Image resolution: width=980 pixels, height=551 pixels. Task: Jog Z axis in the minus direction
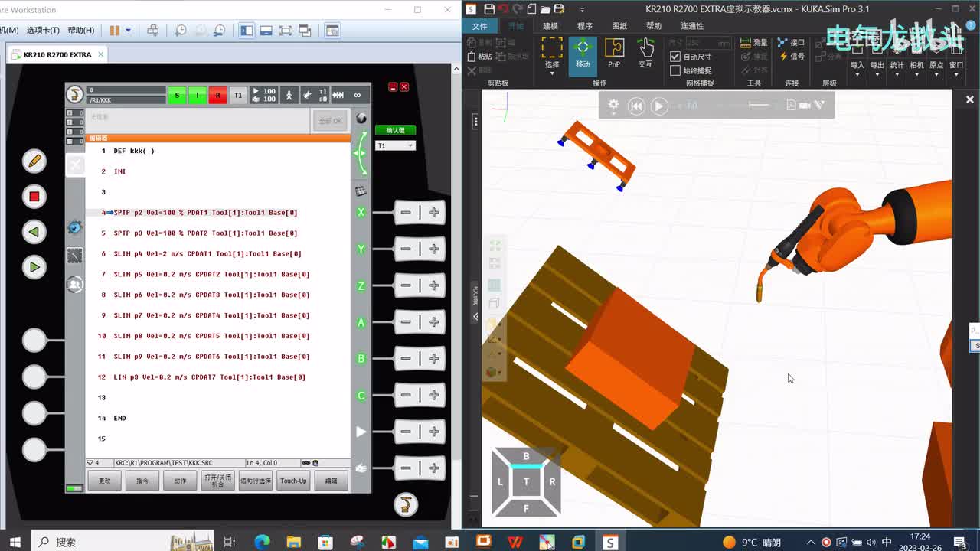click(x=406, y=285)
